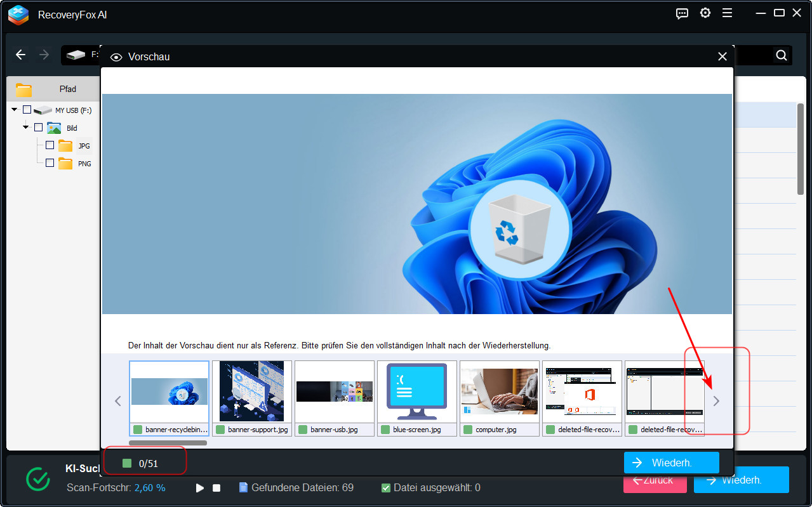Open the feedback chat icon in title bar

tap(682, 13)
